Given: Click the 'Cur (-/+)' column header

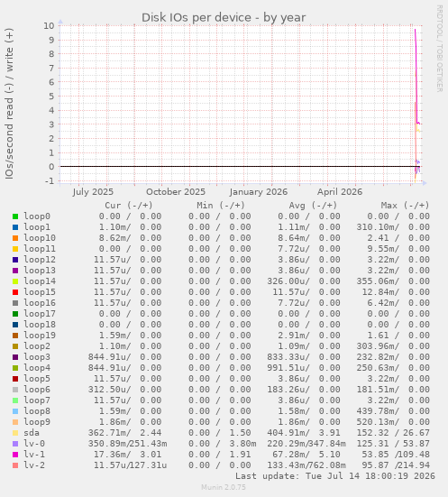Looking at the screenshot, I should tap(129, 206).
